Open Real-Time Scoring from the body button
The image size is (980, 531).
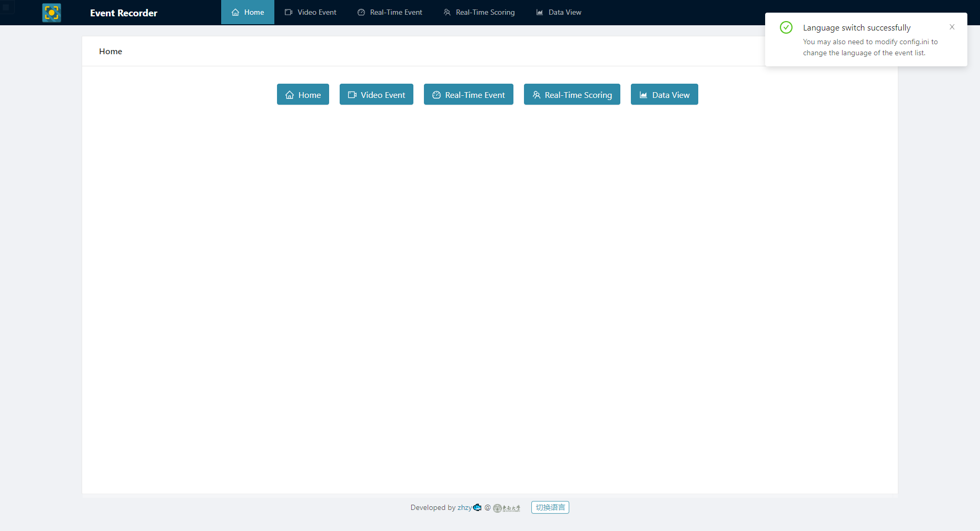pyautogui.click(x=572, y=94)
